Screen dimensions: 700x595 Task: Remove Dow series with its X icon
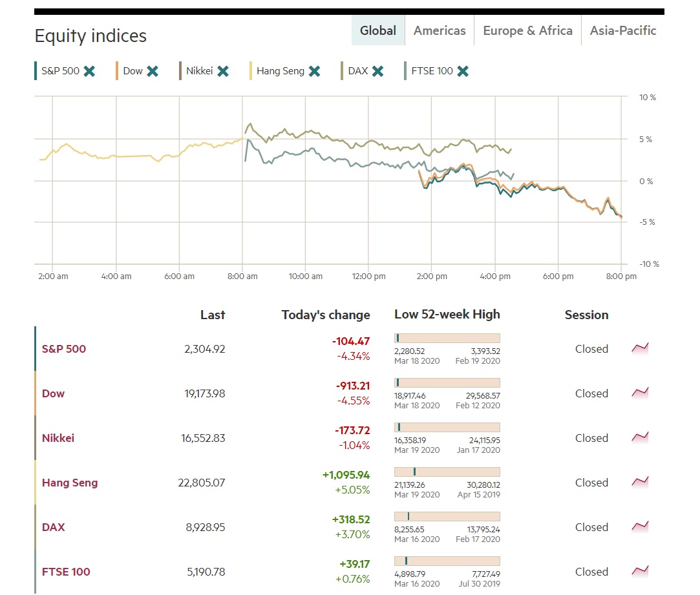[153, 71]
